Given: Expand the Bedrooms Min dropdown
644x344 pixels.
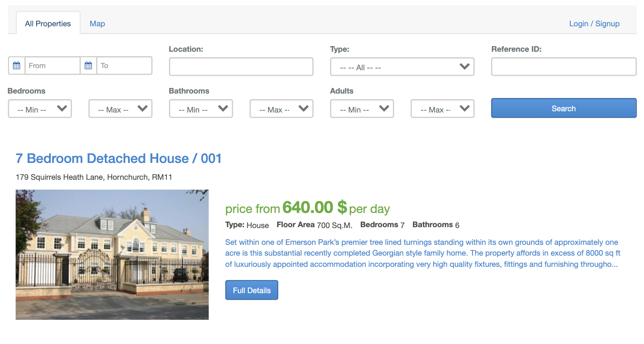Looking at the screenshot, I should point(40,109).
